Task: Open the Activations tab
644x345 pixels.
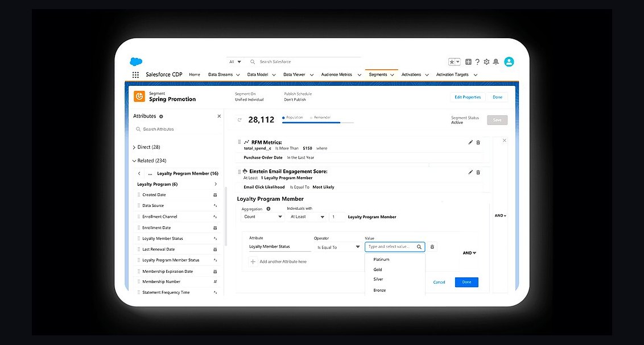Action: [411, 74]
